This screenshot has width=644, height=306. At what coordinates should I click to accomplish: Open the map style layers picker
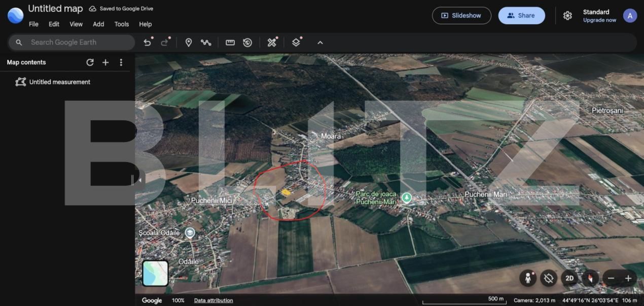click(296, 42)
